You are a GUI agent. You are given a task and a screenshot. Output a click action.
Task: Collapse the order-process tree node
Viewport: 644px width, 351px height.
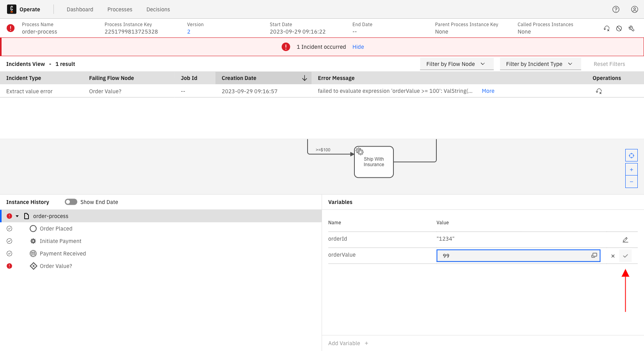17,216
